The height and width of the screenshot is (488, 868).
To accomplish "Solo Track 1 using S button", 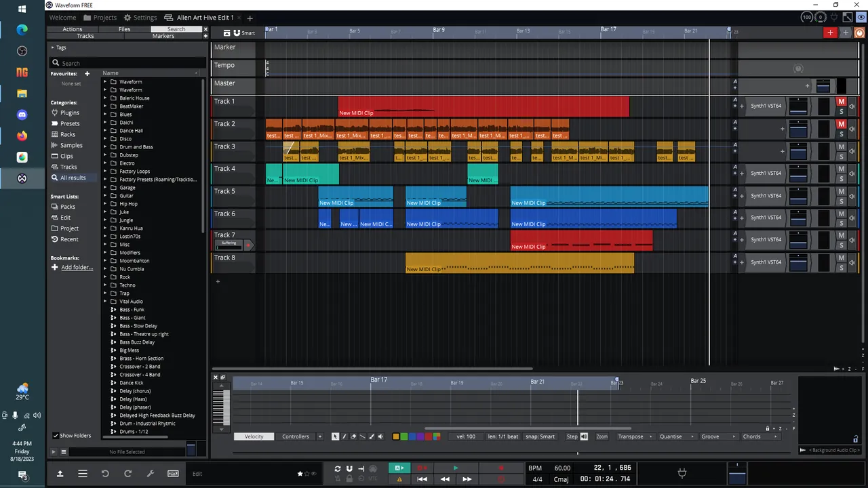I will 841,111.
